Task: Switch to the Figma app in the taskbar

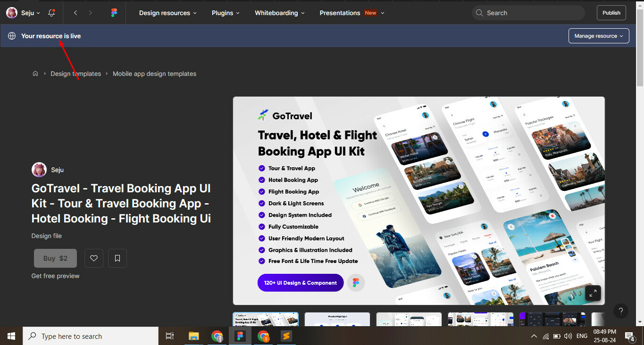Action: [240, 336]
